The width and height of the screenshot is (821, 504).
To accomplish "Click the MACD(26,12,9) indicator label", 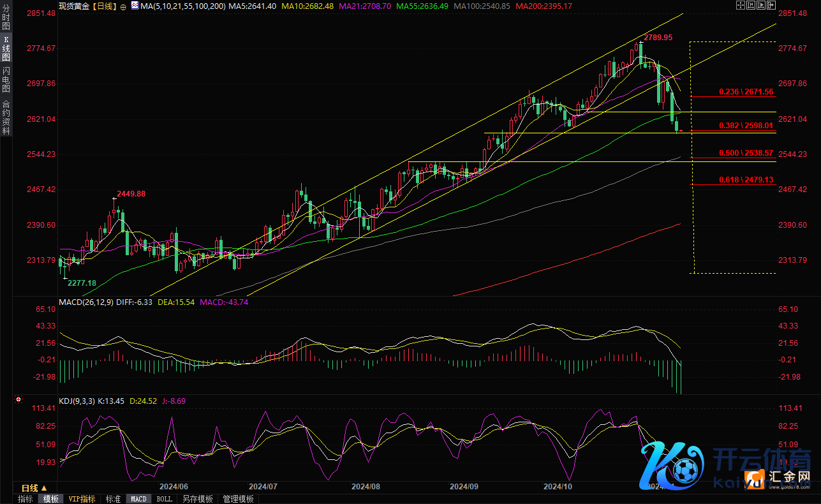I will [87, 302].
